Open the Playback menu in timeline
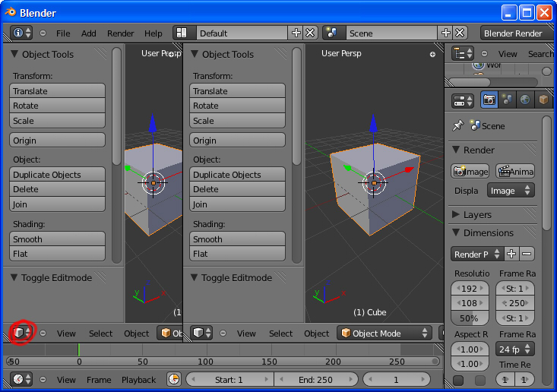Screen dimensions: 557x392 coord(138,380)
